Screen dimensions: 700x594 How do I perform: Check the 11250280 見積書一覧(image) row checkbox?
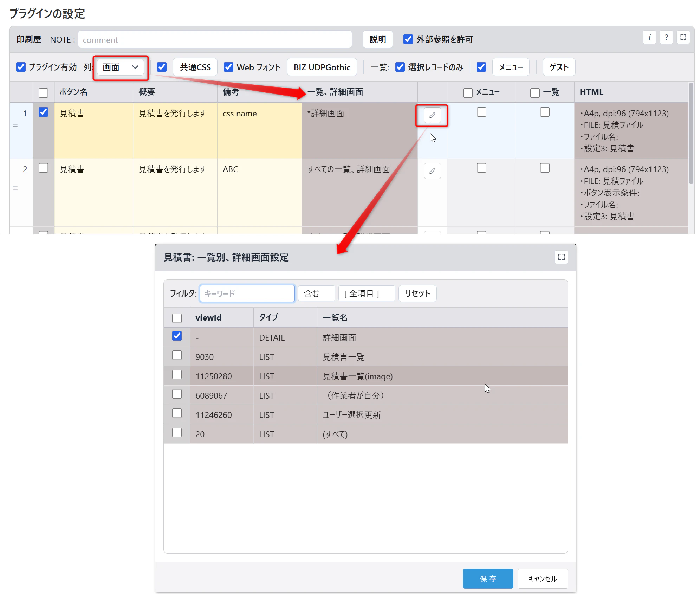click(x=177, y=375)
